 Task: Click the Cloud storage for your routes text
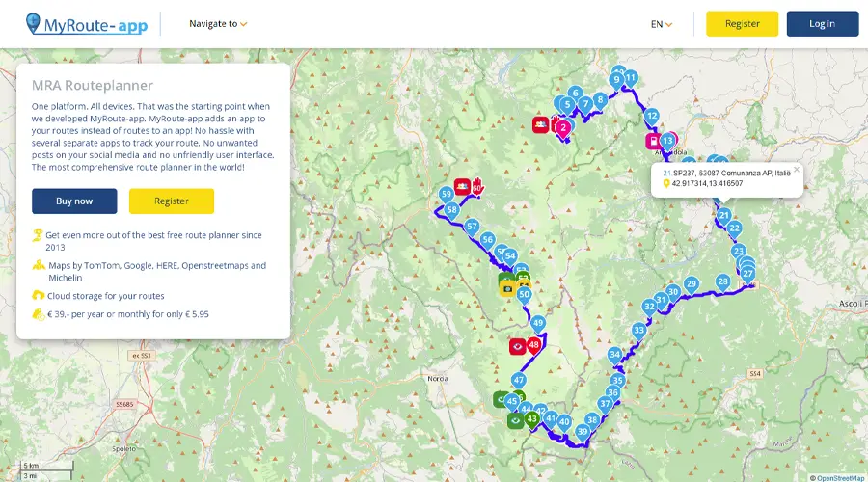point(106,296)
